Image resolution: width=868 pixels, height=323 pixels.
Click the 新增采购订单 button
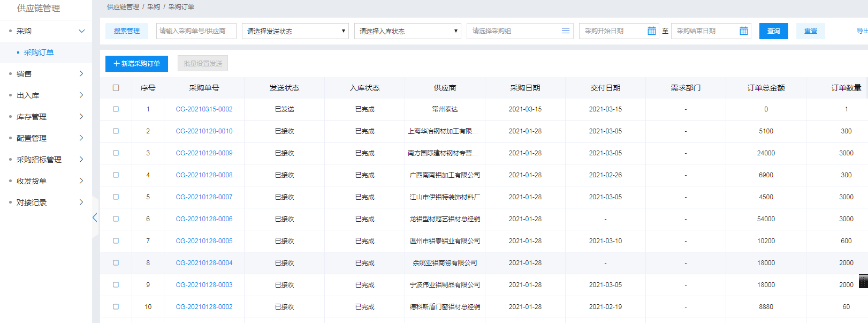coord(136,64)
